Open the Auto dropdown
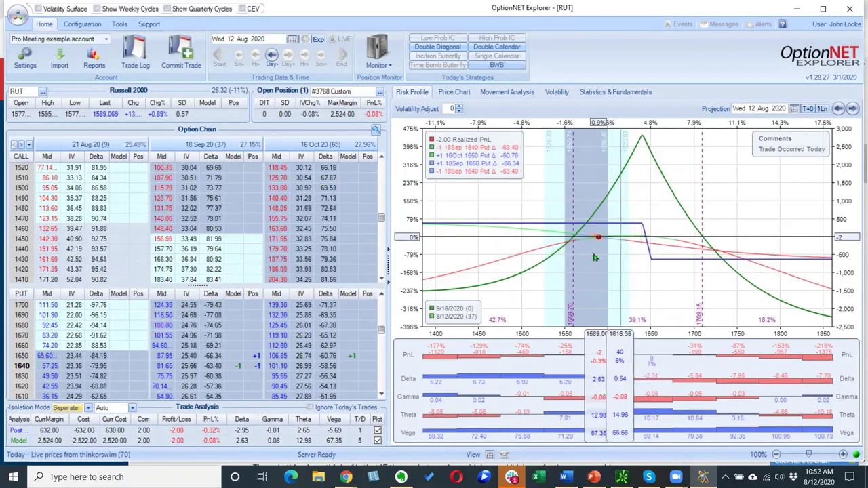868x488 pixels. coord(132,408)
